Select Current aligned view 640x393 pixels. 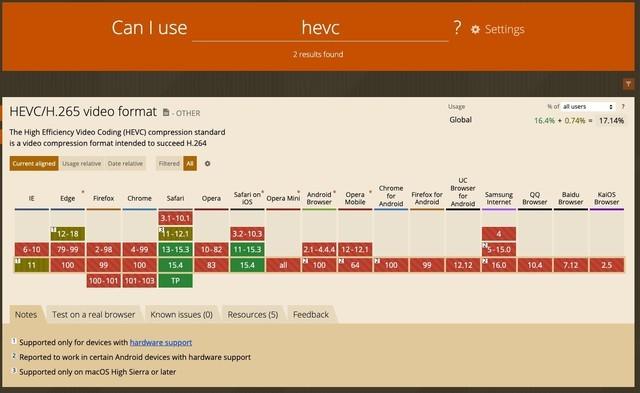(x=34, y=164)
